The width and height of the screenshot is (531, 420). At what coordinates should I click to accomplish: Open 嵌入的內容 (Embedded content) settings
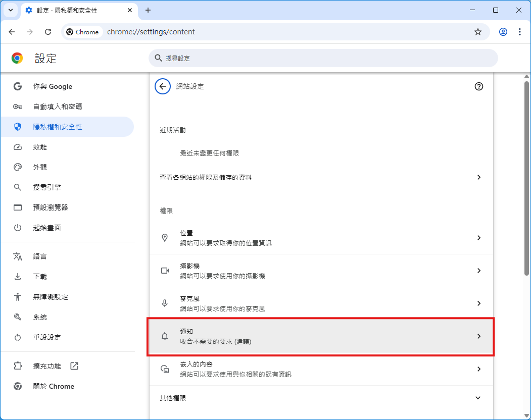pyautogui.click(x=321, y=369)
